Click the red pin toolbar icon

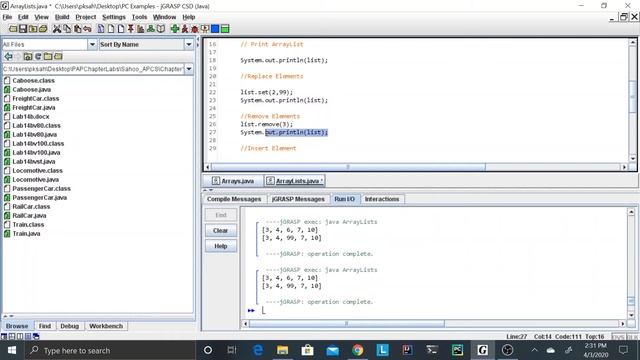(x=131, y=29)
